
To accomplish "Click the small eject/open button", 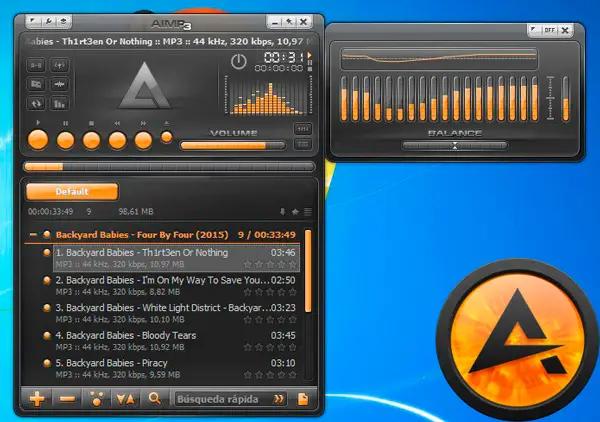I will coord(166,137).
